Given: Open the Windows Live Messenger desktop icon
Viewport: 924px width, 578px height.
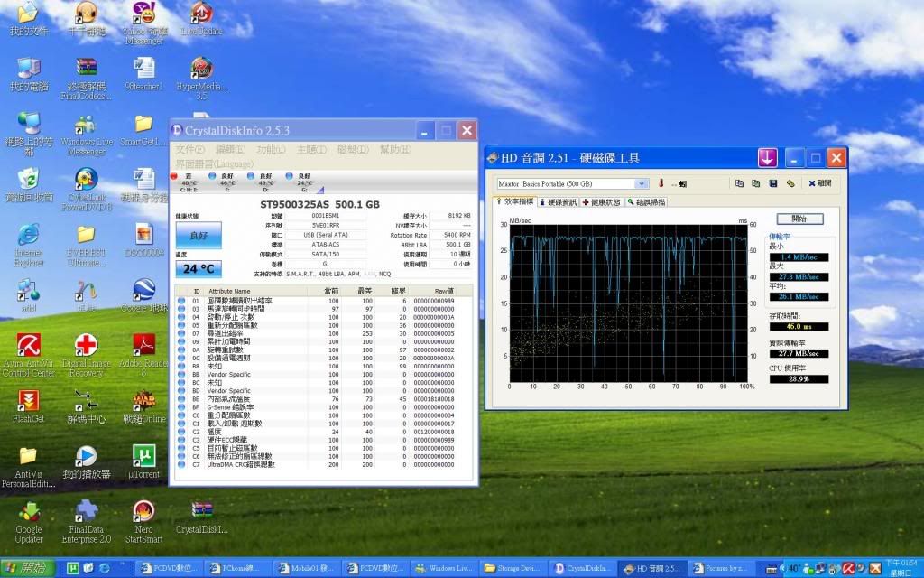Looking at the screenshot, I should pos(86,135).
